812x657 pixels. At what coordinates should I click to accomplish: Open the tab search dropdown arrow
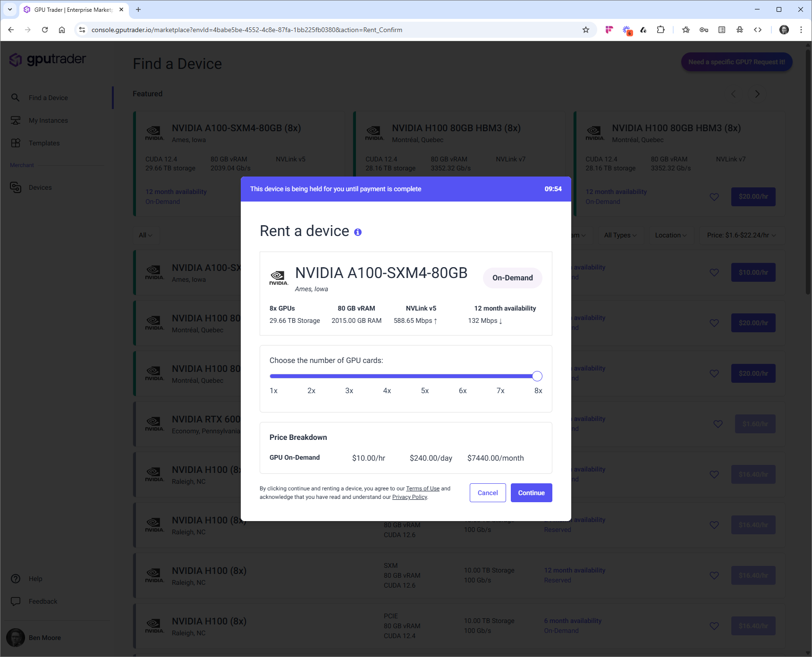[10, 9]
